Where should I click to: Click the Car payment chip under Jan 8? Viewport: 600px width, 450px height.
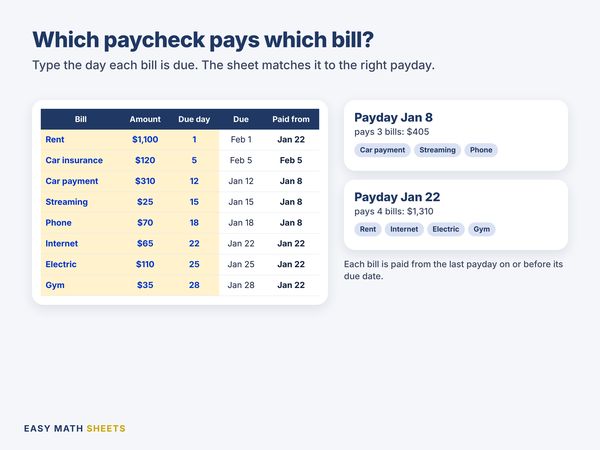pos(382,150)
